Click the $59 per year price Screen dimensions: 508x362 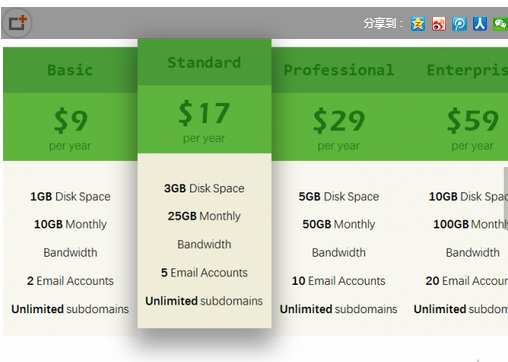473,128
